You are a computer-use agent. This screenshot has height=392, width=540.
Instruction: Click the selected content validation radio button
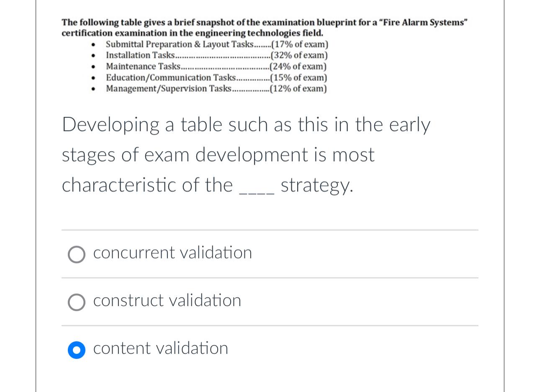[77, 350]
